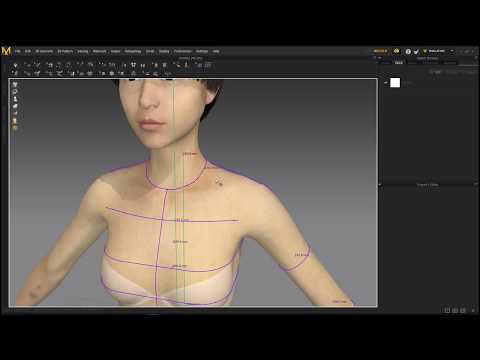Screen dimensions: 480x360
Task: Open the Materials menu
Action: [99, 51]
